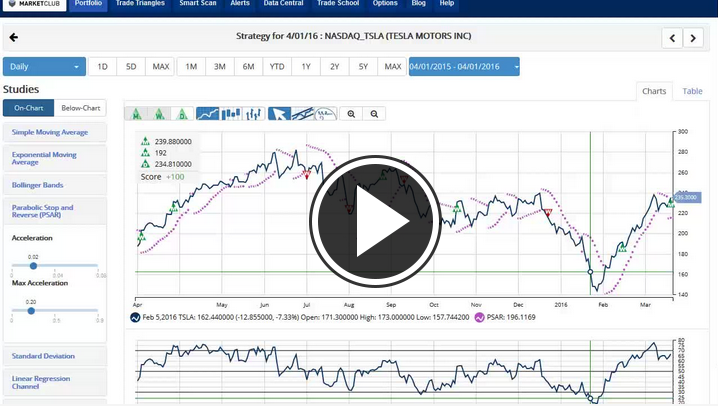Switch to the Table tab
718x406 pixels.
[692, 91]
